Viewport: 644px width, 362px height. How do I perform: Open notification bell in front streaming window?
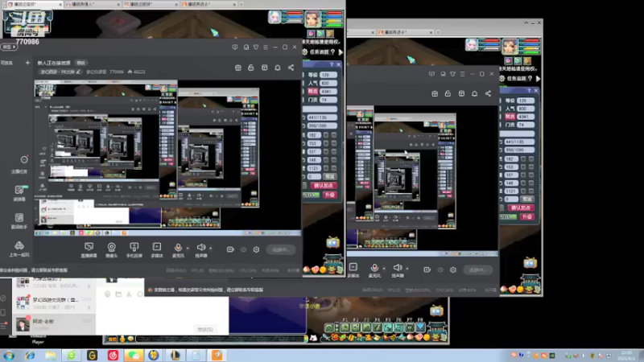(x=278, y=68)
